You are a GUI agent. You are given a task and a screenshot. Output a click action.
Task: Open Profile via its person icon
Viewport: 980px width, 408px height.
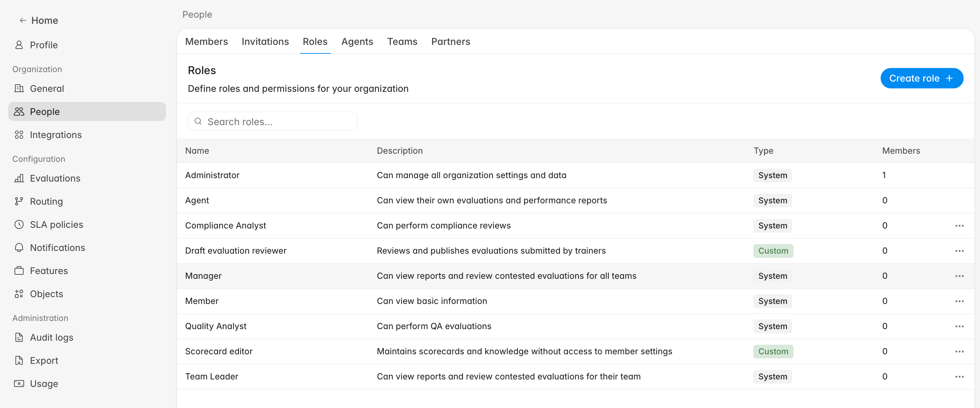tap(19, 45)
